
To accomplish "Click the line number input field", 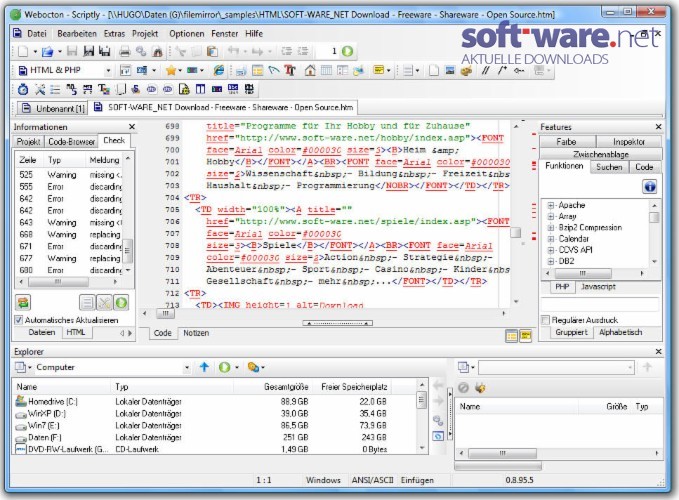I will (x=328, y=52).
